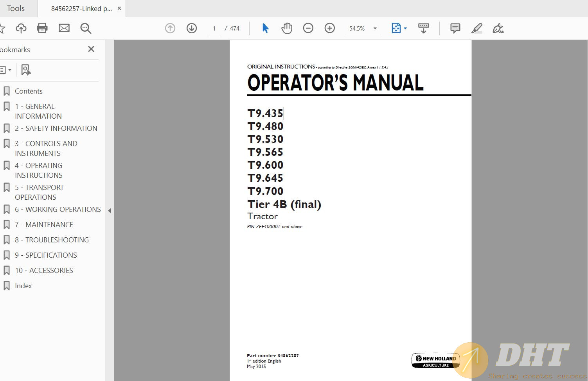588x381 pixels.
Task: Select the 10 - ACCESSORIES bookmark
Action: 44,270
